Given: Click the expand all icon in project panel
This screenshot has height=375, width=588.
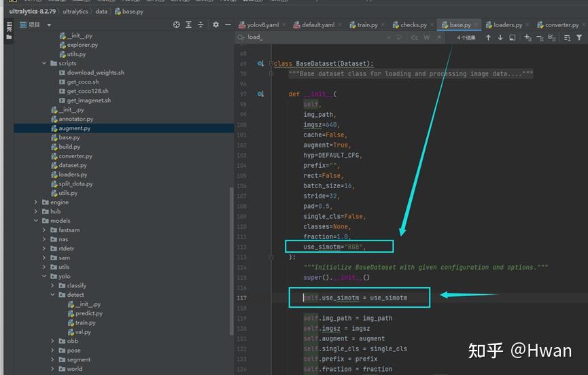Looking at the screenshot, I should coord(188,24).
